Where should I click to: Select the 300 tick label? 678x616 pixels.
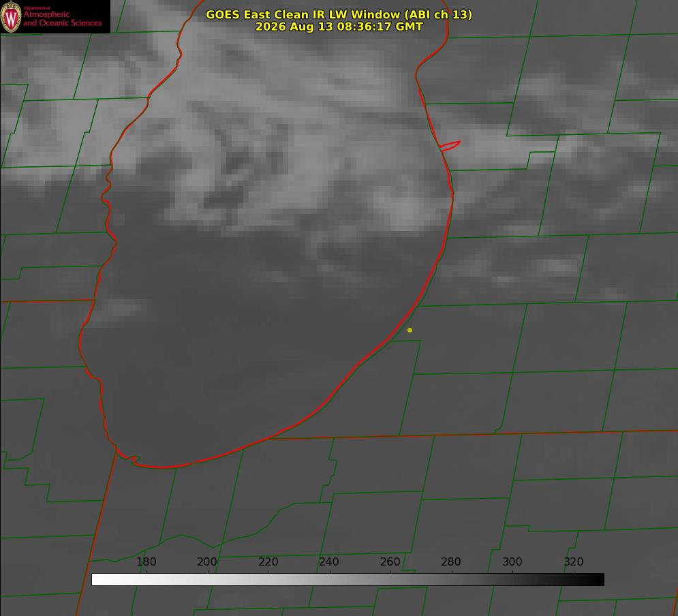point(512,561)
